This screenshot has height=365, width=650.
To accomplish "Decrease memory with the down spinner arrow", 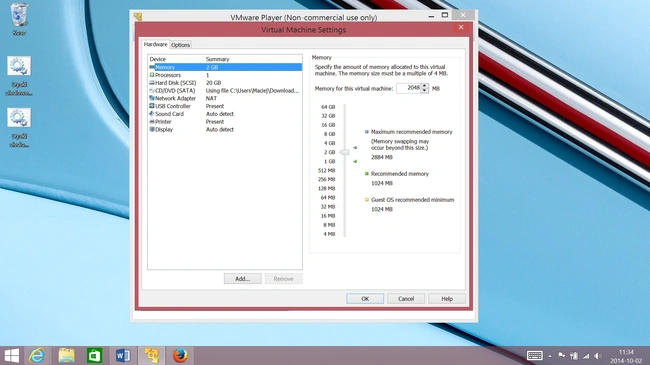I will [x=424, y=90].
